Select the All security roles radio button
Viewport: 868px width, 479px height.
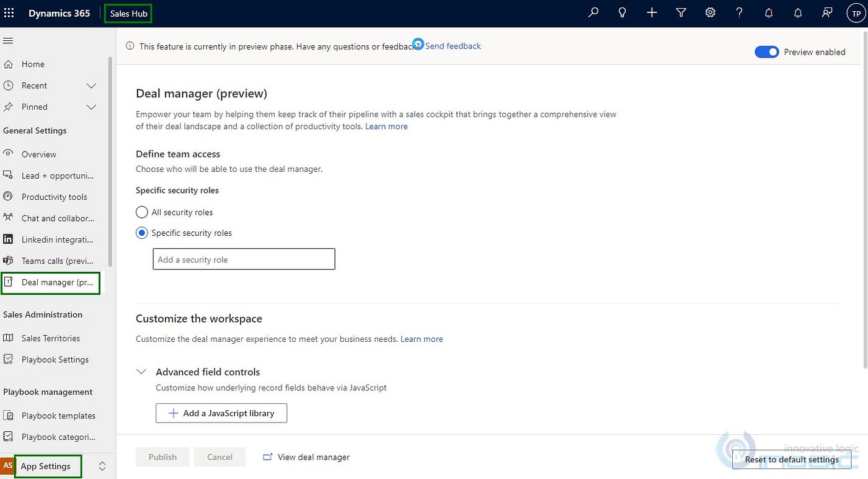click(x=141, y=212)
